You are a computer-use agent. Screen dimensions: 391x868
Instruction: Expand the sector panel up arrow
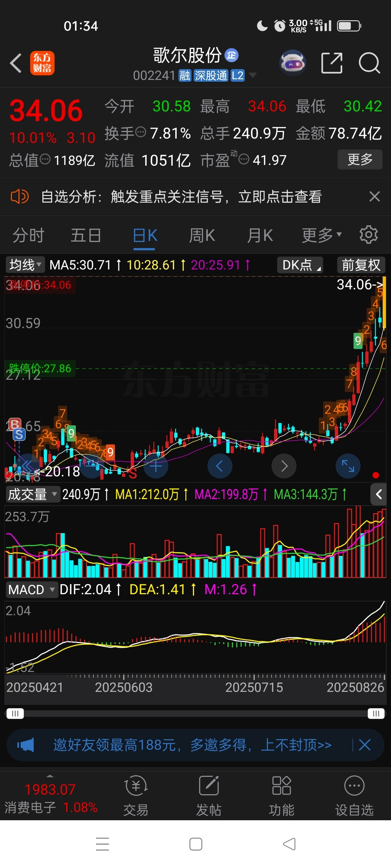(x=50, y=776)
